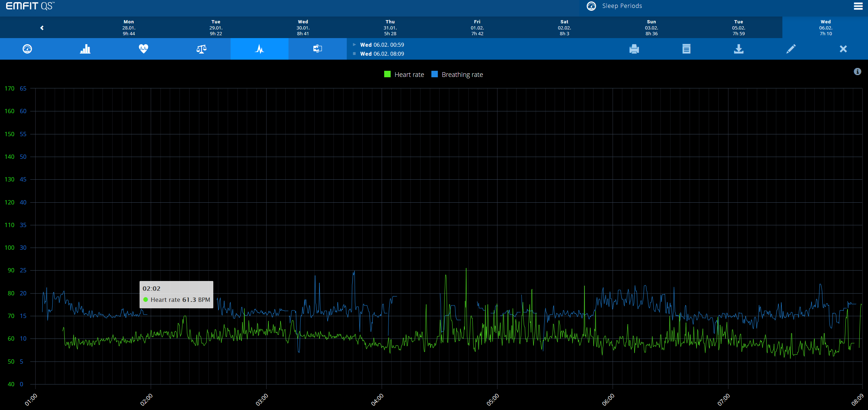The height and width of the screenshot is (410, 868).
Task: Select the Thu 31.01. sleep period
Action: [x=390, y=28]
